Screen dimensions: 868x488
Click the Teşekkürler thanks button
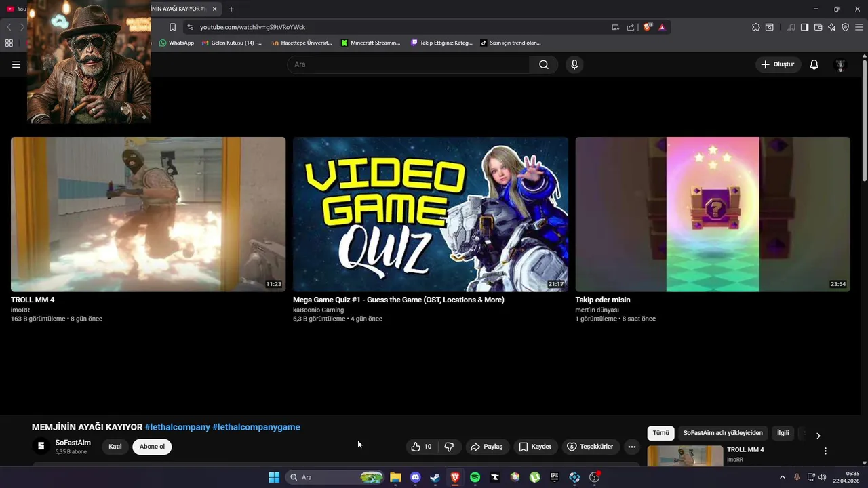click(590, 447)
